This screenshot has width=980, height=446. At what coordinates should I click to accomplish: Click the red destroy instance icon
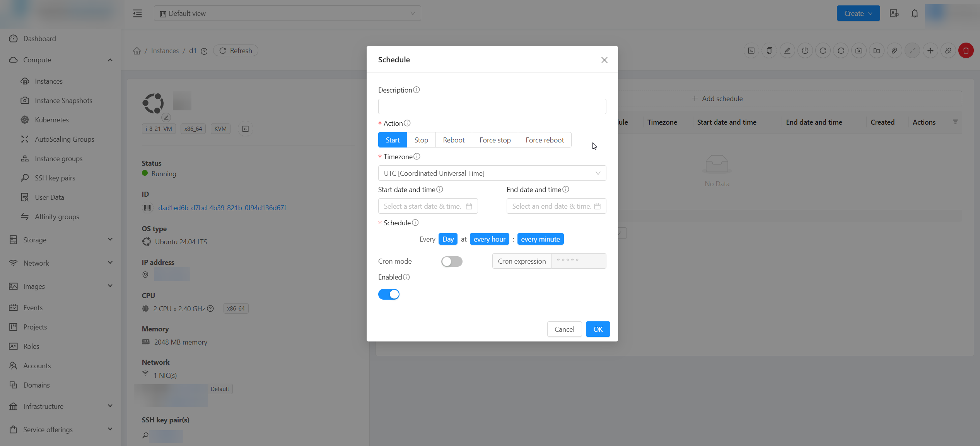click(x=966, y=51)
